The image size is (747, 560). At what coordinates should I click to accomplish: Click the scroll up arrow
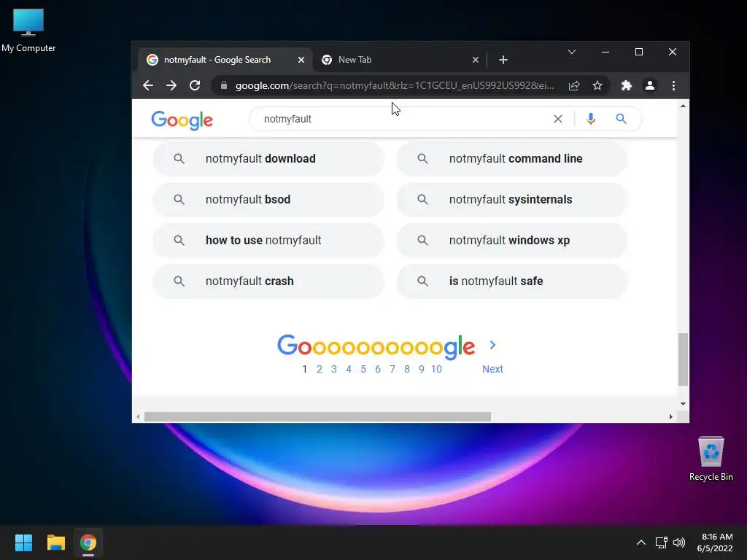(x=683, y=106)
